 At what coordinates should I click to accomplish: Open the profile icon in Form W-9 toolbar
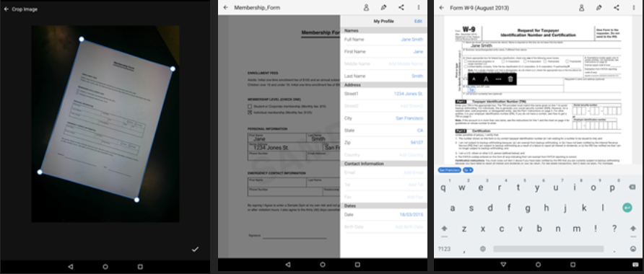click(x=581, y=8)
